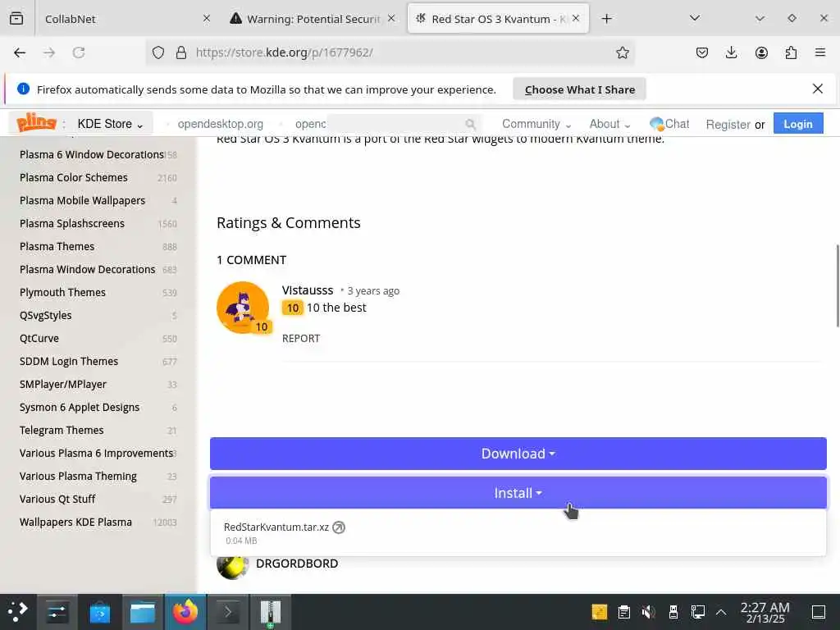Click the muted volume tray icon
Screen dimensions: 840x630
click(648, 612)
